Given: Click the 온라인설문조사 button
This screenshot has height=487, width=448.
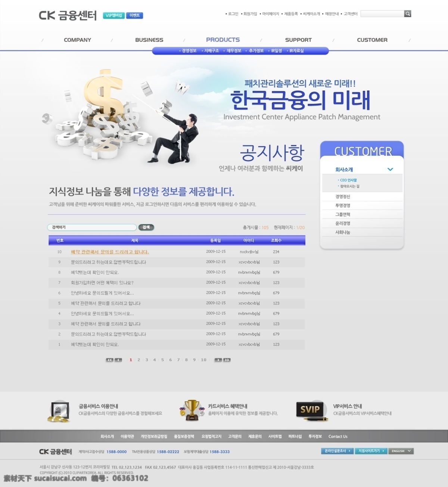Looking at the screenshot, I should pyautogui.click(x=337, y=451).
